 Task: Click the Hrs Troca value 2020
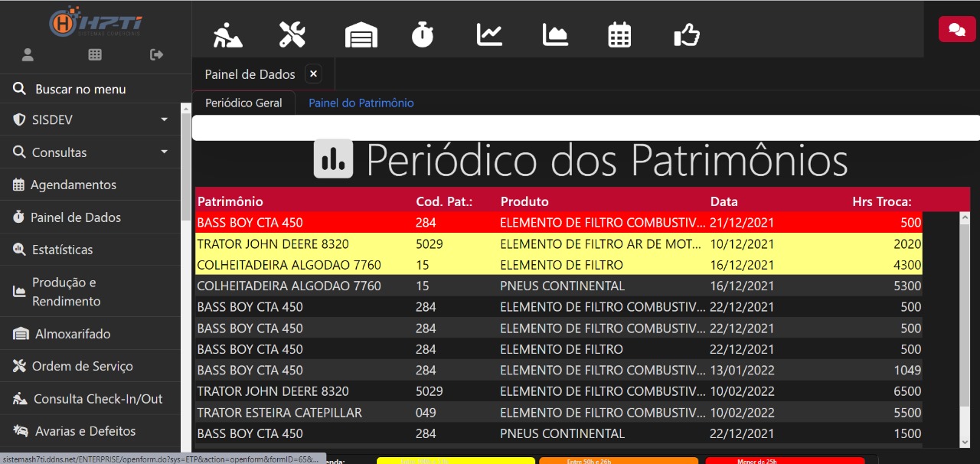[x=907, y=244]
